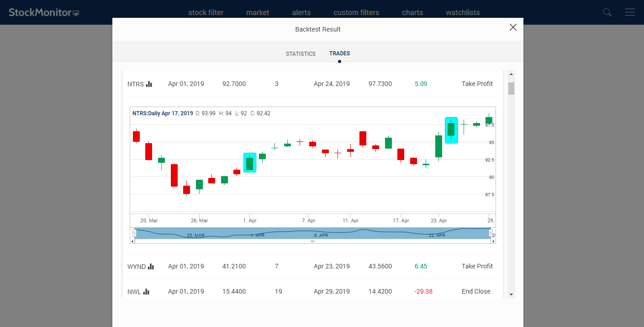Click the Backtest Result dialog title
The height and width of the screenshot is (327, 644).
tap(318, 29)
